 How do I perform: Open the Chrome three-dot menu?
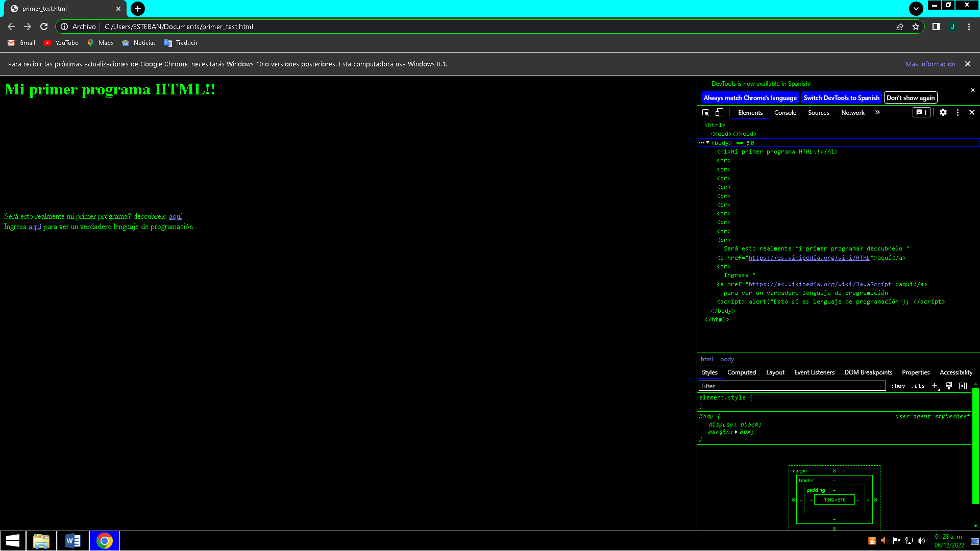[x=969, y=27]
